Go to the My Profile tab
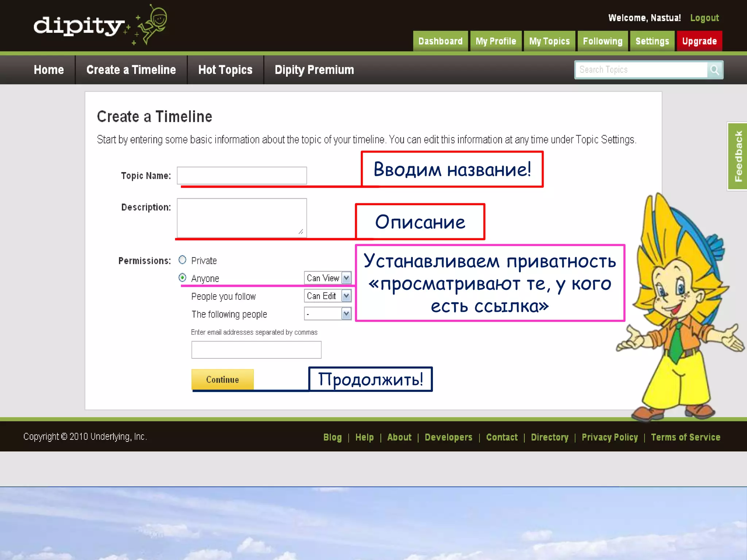 click(496, 41)
